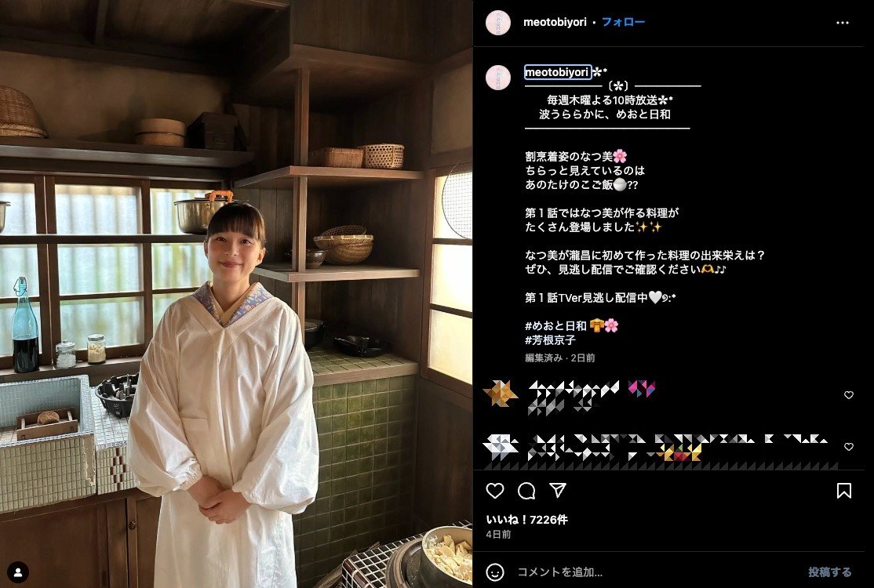
Task: Open header profile avatar of meotobiyori
Action: pyautogui.click(x=497, y=23)
